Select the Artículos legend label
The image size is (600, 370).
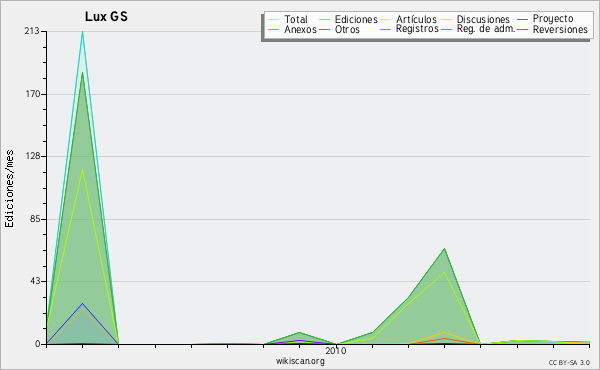[x=416, y=19]
